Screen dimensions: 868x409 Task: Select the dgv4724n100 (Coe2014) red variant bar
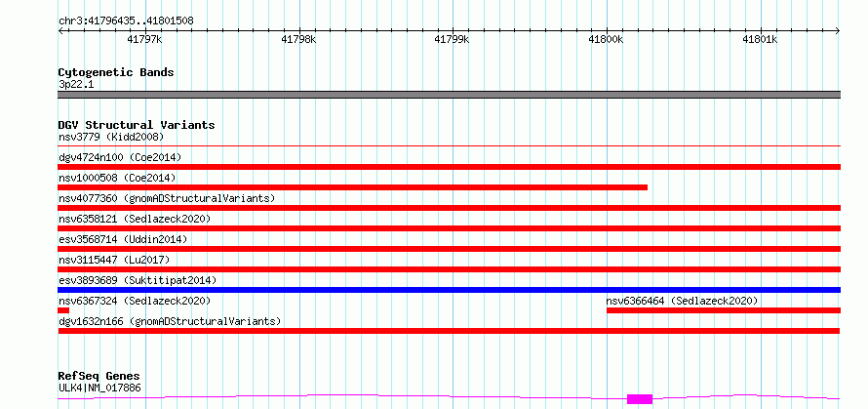pos(450,167)
